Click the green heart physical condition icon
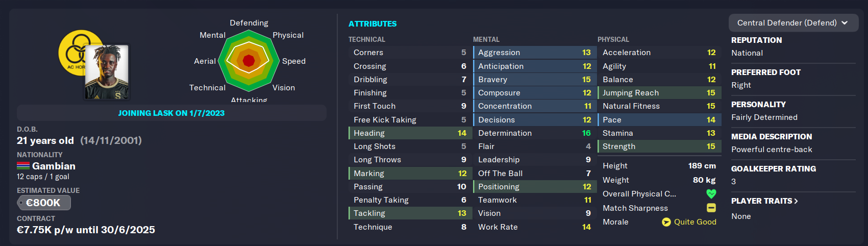The width and height of the screenshot is (868, 246). [711, 194]
